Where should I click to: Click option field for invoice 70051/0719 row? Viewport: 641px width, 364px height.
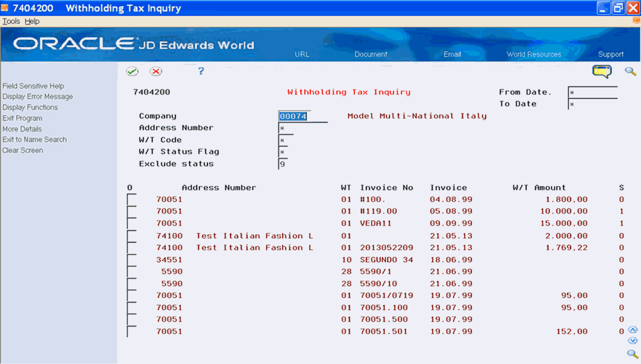point(132,296)
